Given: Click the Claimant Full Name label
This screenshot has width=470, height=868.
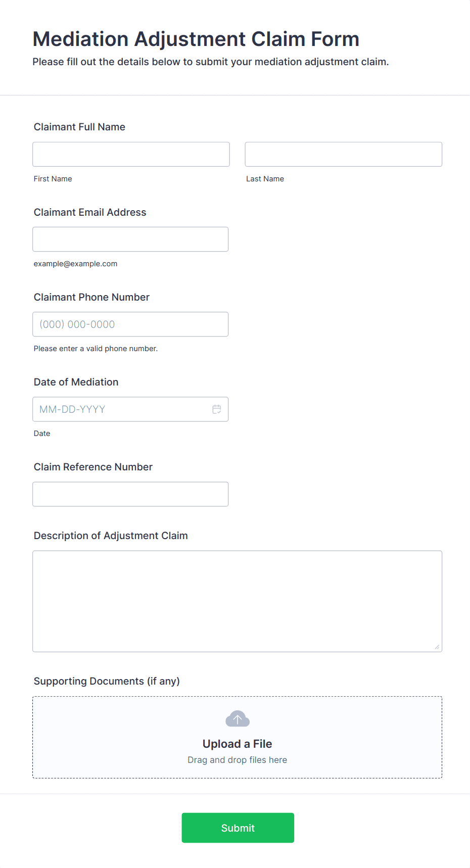Looking at the screenshot, I should 79,127.
